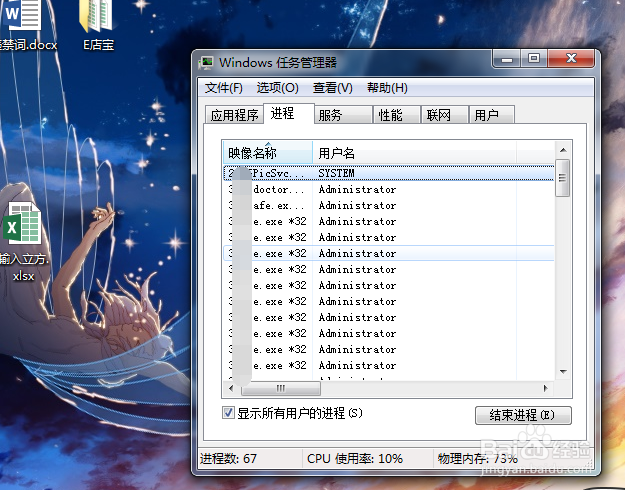The height and width of the screenshot is (490, 625).
Task: Select the afe.ex... process row
Action: [389, 205]
